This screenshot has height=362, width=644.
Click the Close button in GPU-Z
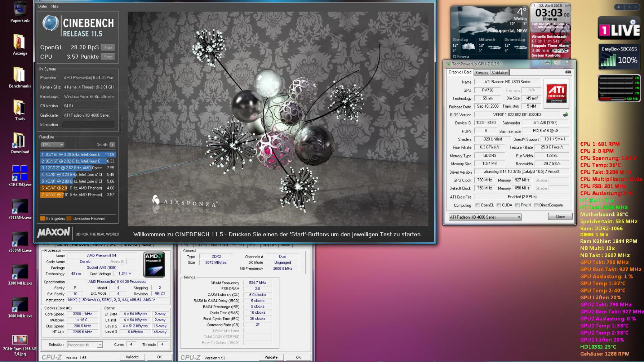tap(560, 216)
